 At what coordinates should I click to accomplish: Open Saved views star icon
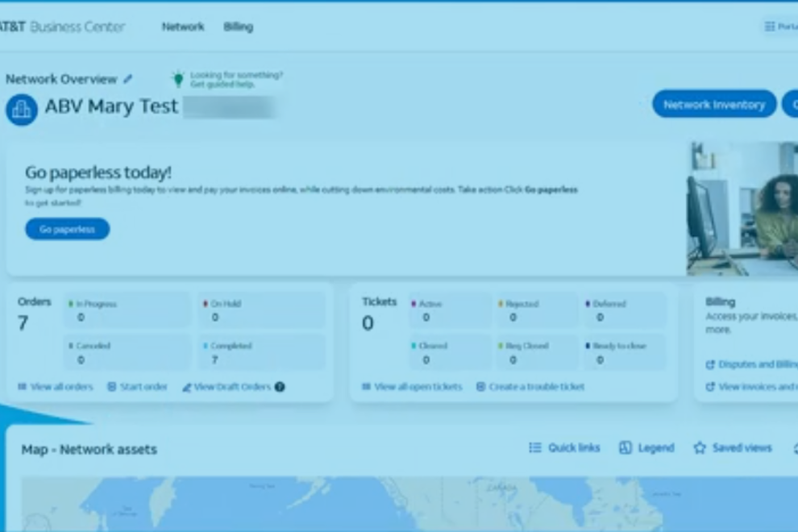click(700, 448)
